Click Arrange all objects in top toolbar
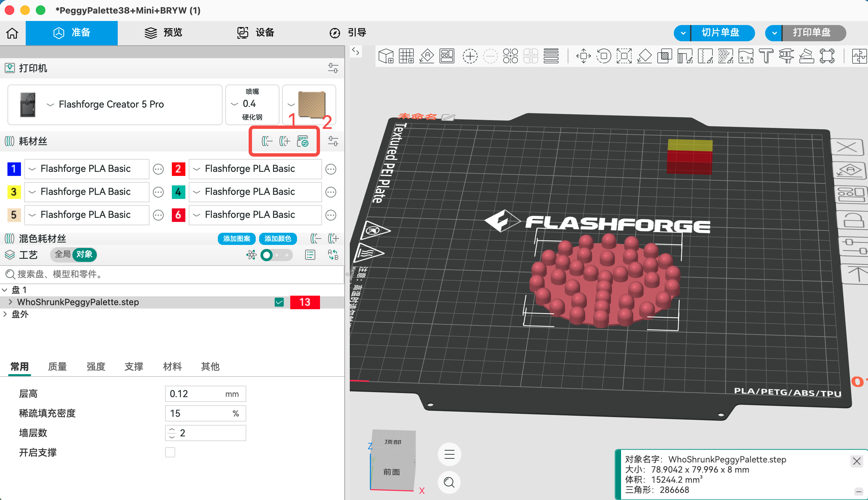The width and height of the screenshot is (868, 500). click(x=447, y=56)
